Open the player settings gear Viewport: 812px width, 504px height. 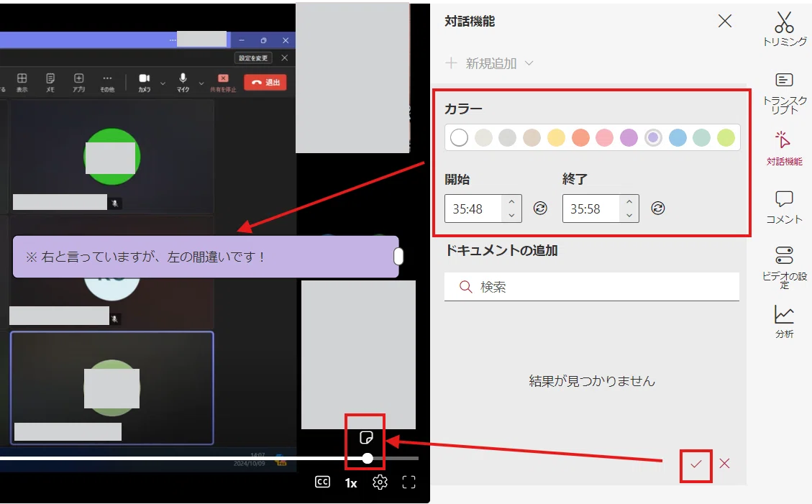tap(380, 482)
